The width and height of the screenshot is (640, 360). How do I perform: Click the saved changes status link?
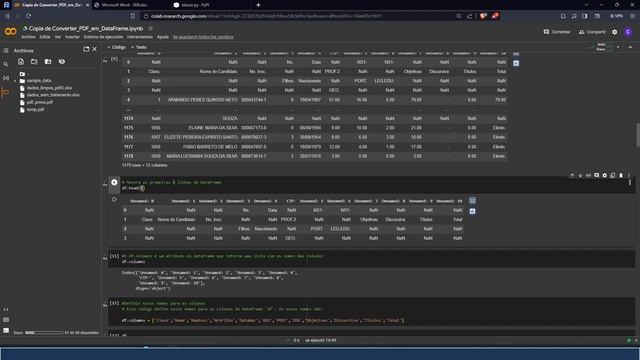coord(203,37)
